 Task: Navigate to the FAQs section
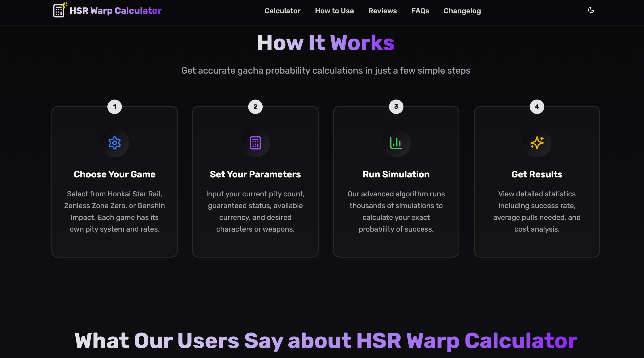420,11
